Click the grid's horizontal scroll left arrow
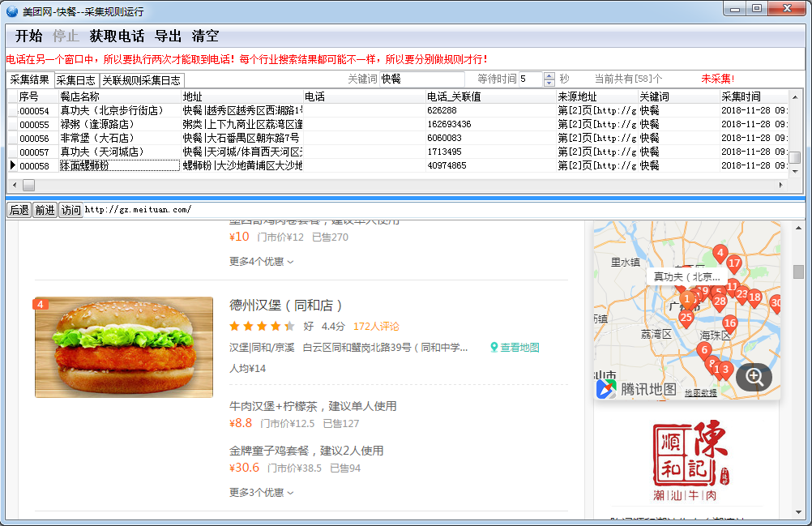The width and height of the screenshot is (812, 526). point(15,185)
